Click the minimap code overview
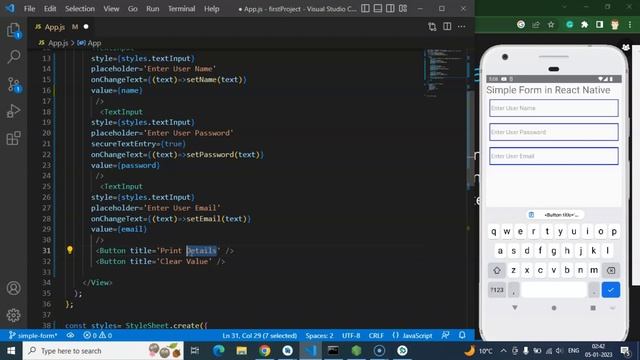Image resolution: width=640 pixels, height=360 pixels. tap(444, 73)
